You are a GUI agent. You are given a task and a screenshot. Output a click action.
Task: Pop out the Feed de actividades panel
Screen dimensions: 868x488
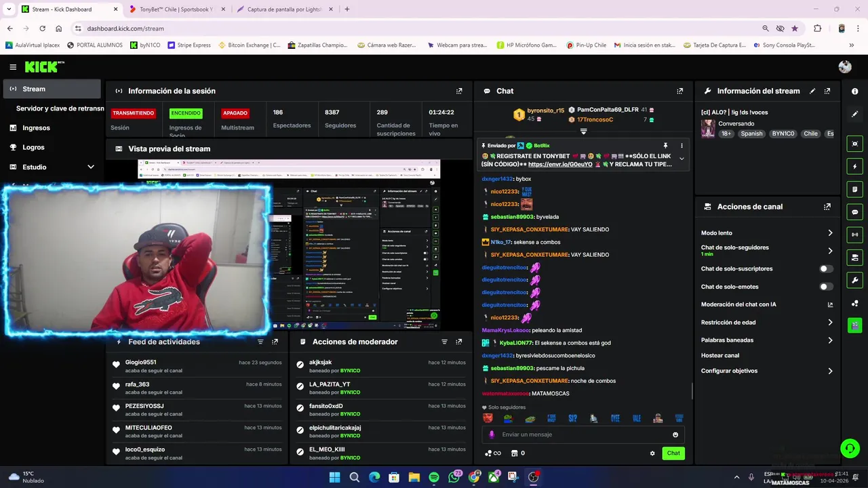pos(275,342)
